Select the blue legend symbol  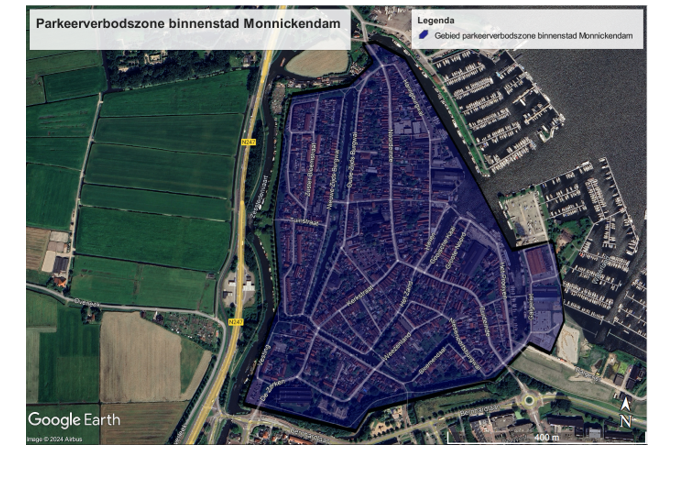point(424,34)
